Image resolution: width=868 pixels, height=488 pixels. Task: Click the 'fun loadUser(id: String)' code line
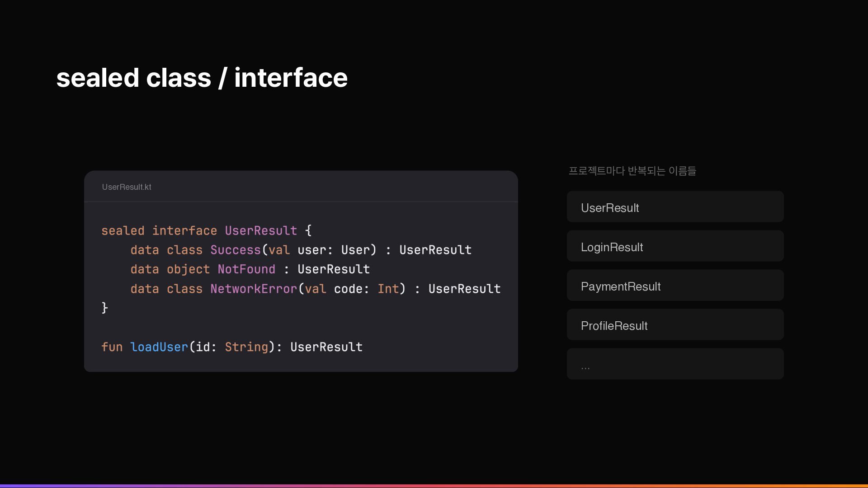232,347
